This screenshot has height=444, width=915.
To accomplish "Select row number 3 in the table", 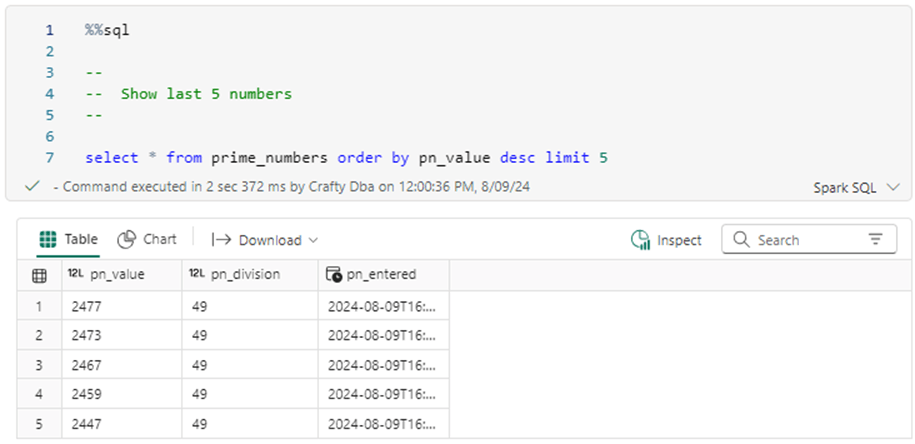I will pos(39,364).
